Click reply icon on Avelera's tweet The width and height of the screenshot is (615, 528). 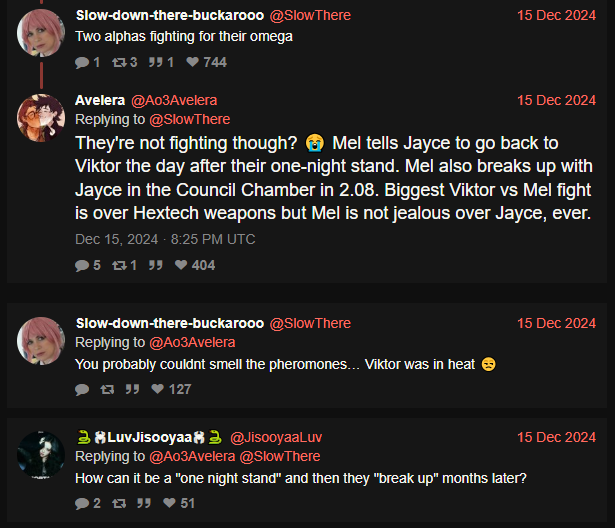click(x=82, y=266)
